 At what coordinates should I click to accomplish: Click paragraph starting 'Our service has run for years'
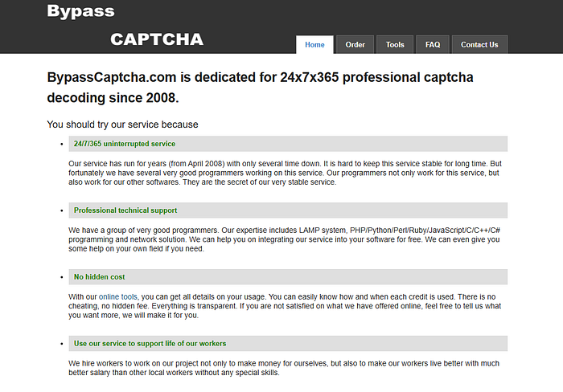285,173
